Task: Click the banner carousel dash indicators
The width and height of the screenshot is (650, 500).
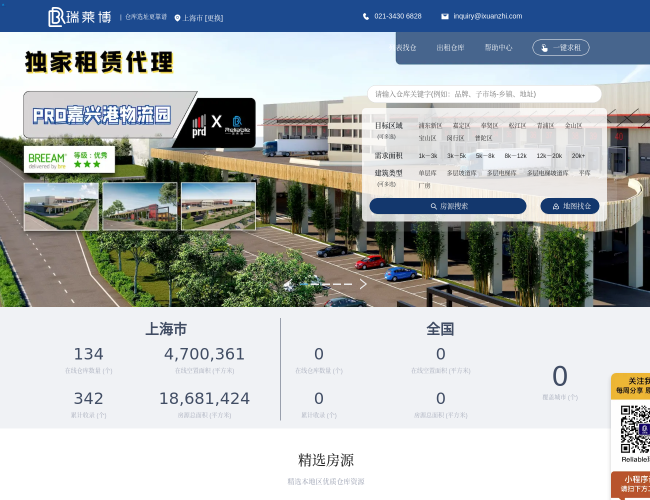Action: coord(327,284)
